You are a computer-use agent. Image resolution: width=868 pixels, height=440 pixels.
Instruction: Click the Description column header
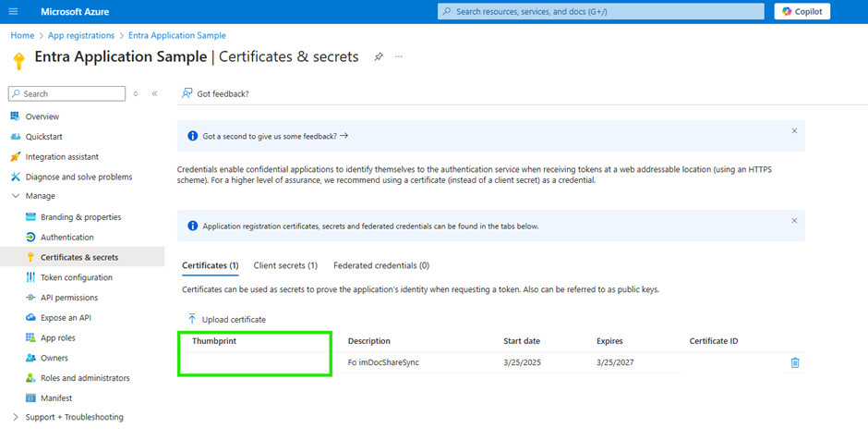pyautogui.click(x=368, y=341)
